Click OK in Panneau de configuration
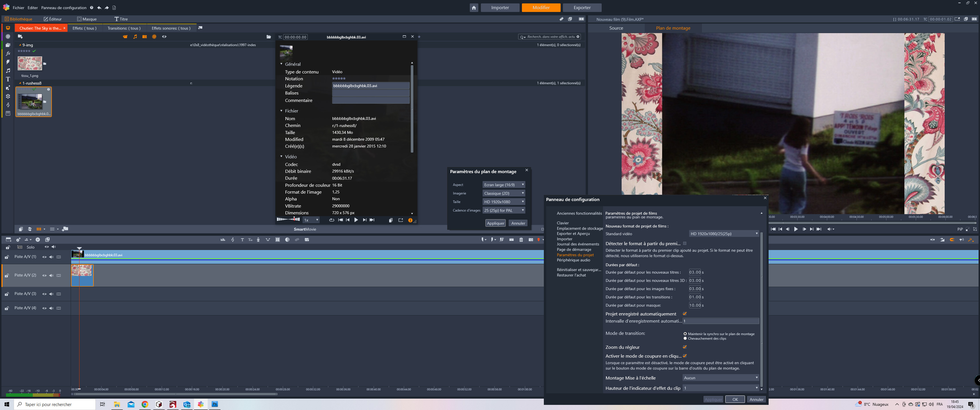This screenshot has width=980, height=410. pyautogui.click(x=735, y=399)
